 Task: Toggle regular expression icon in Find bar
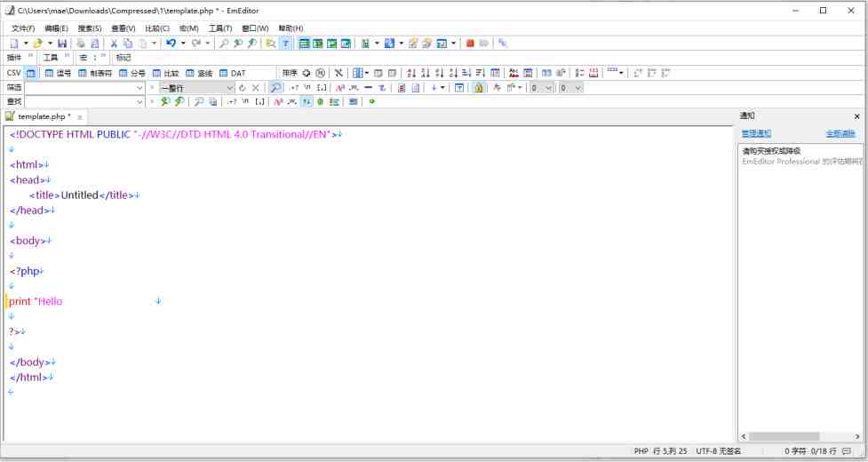[x=232, y=102]
